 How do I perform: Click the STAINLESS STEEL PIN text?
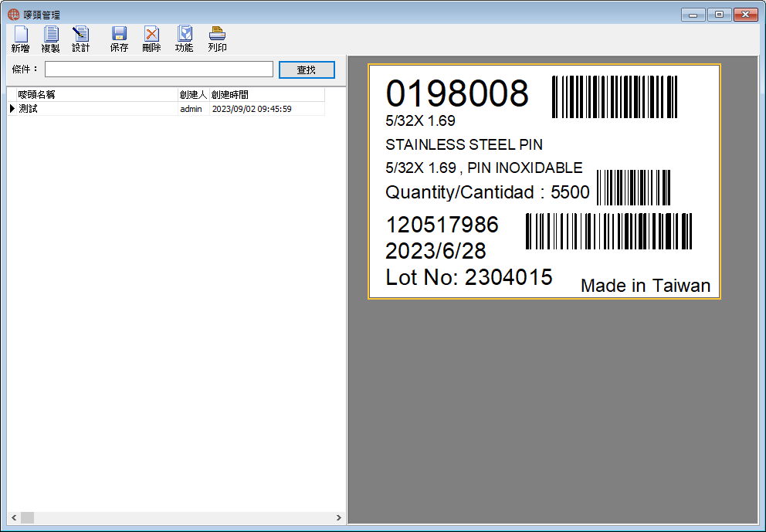coord(464,144)
